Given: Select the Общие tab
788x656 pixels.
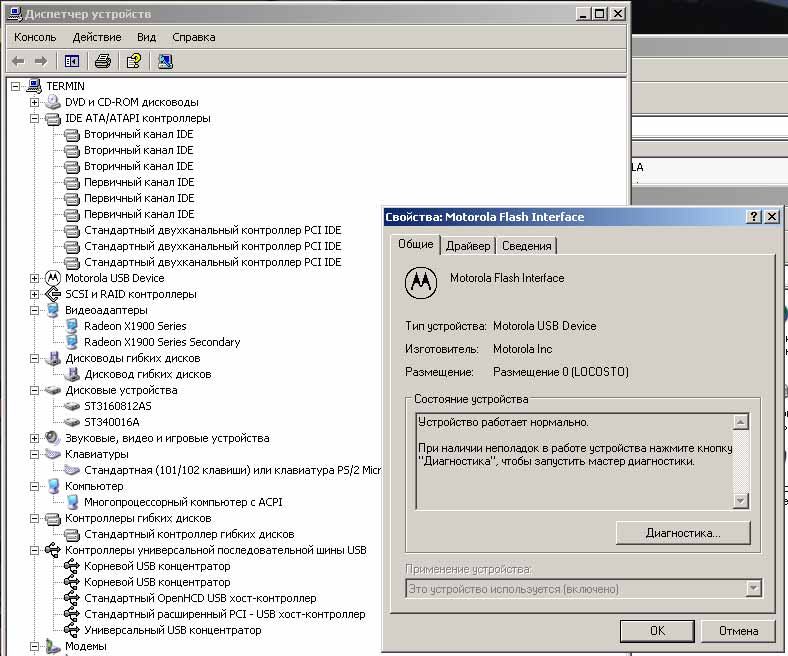Looking at the screenshot, I should click(416, 244).
